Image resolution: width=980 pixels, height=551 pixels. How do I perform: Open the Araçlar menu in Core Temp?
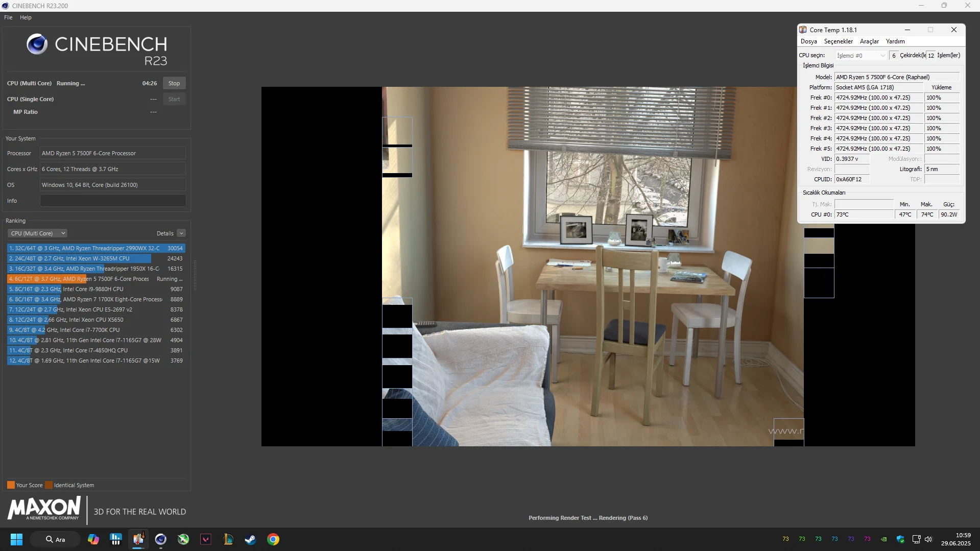(x=869, y=41)
